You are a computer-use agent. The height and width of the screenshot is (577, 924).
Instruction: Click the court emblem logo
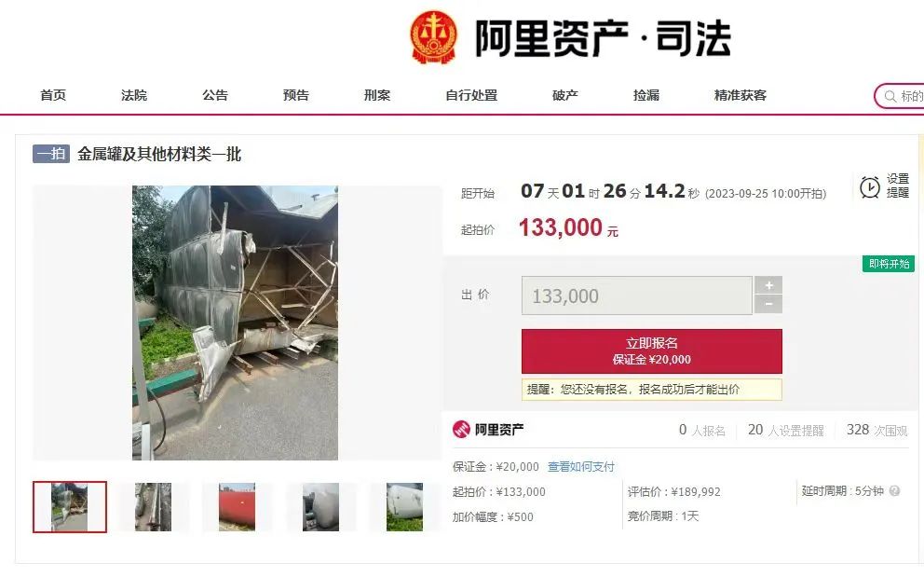[x=434, y=37]
